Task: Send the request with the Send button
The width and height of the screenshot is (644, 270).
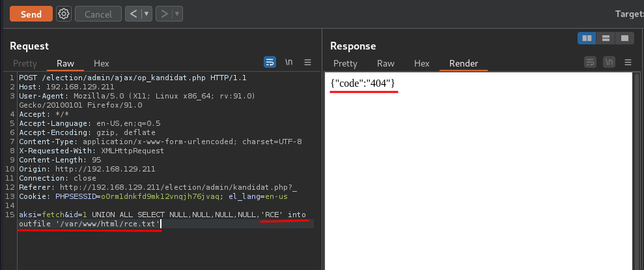Action: 31,14
